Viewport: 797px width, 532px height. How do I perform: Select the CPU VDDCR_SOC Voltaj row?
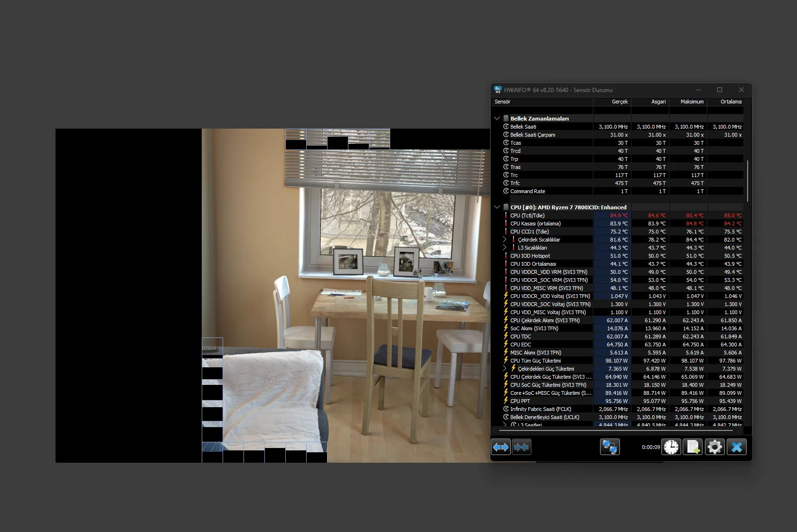click(x=618, y=304)
